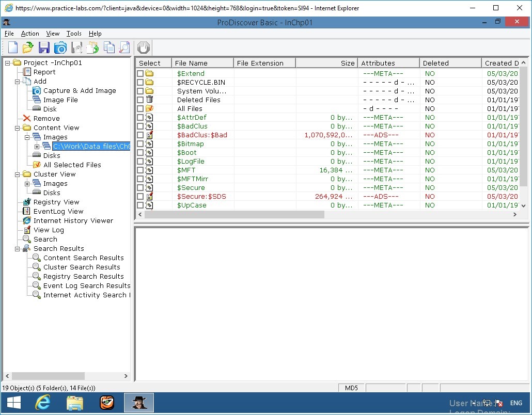This screenshot has height=415, width=532.
Task: Click the Copy toolbar icon
Action: [109, 47]
